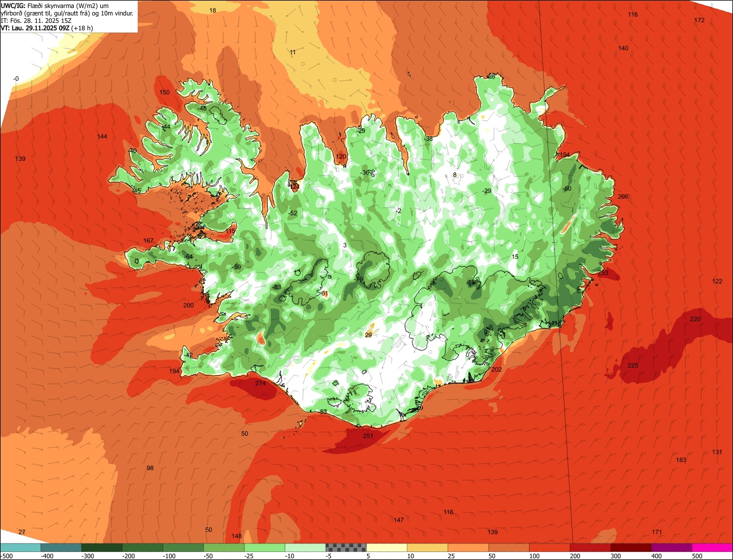Image resolution: width=733 pixels, height=560 pixels.
Task: Click the inland value -60 in east Iceland
Action: click(x=567, y=188)
